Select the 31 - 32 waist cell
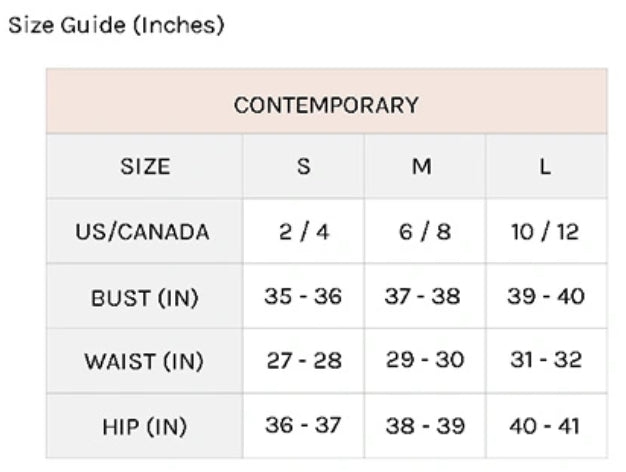This screenshot has width=626, height=472. [547, 361]
